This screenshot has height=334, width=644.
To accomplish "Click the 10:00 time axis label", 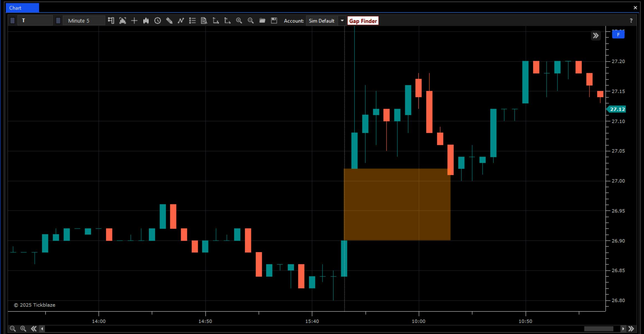I will pos(419,321).
